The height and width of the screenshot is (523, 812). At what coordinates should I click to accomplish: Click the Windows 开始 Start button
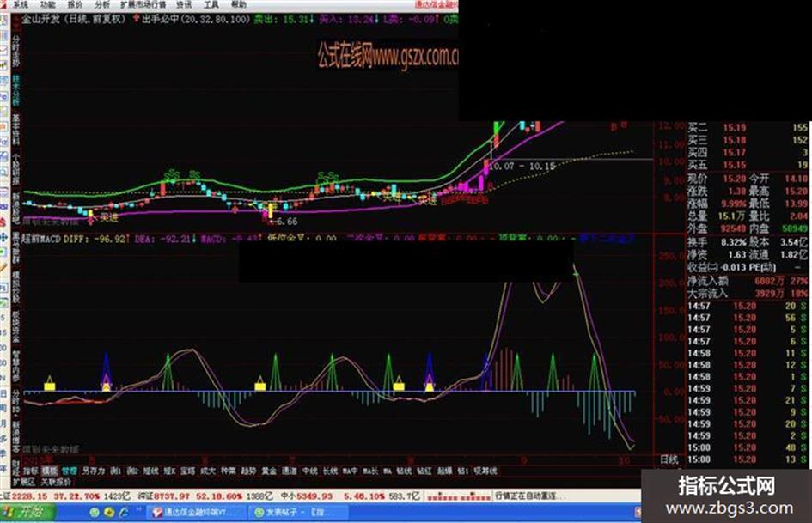(x=29, y=513)
